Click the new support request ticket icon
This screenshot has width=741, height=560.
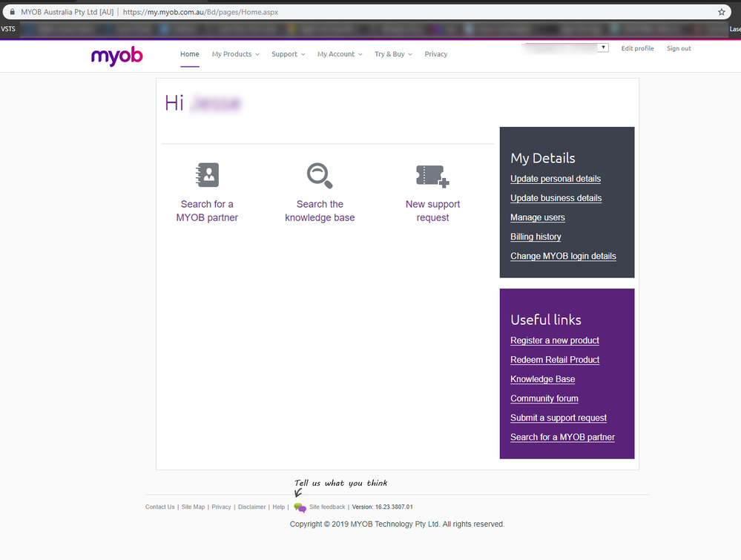[x=432, y=176]
